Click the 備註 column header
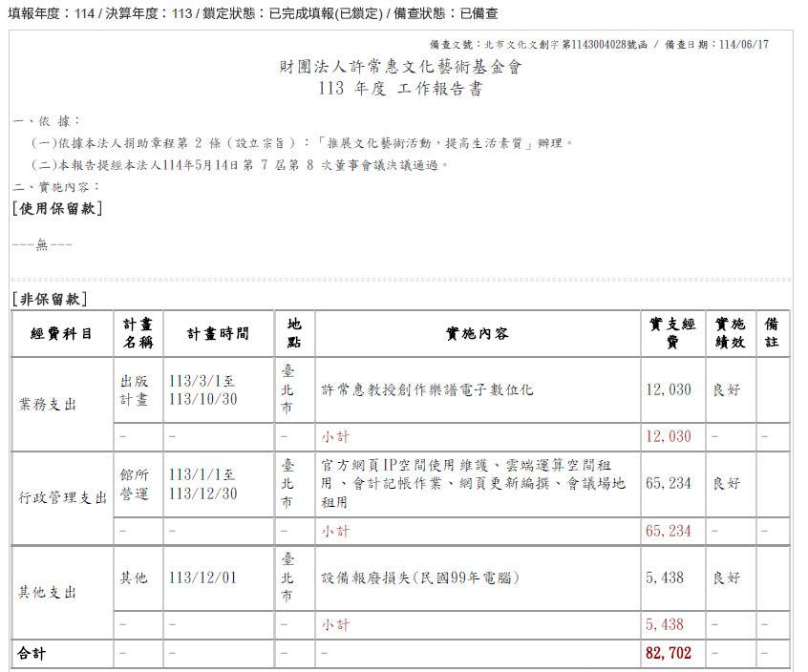Image resolution: width=808 pixels, height=672 pixels. (773, 334)
